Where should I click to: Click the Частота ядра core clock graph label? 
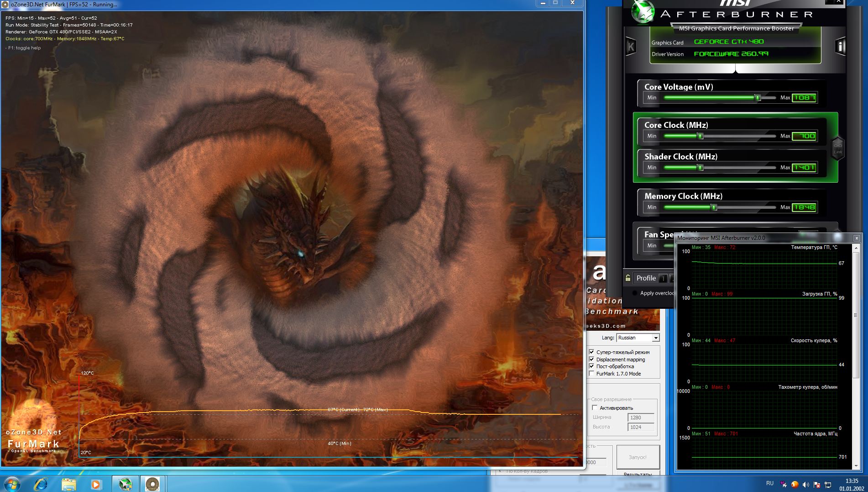click(x=816, y=434)
